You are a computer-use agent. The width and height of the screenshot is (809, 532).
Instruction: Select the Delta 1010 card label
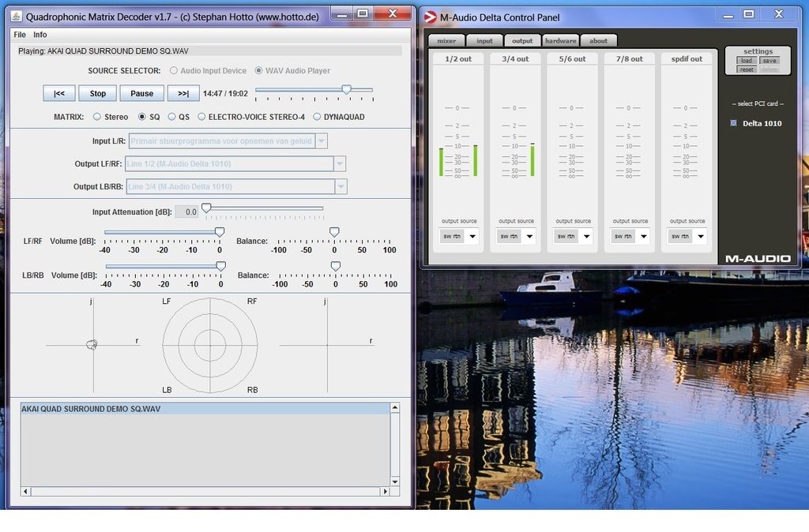[x=762, y=123]
